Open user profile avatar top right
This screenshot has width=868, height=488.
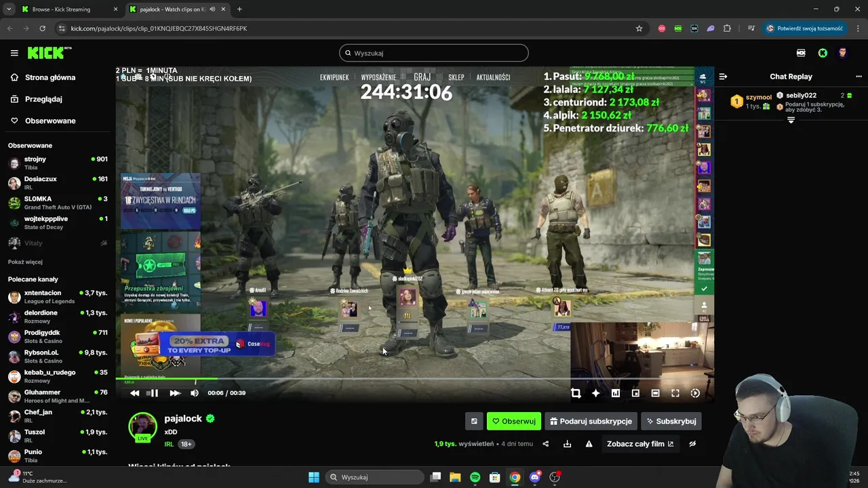[x=843, y=53]
